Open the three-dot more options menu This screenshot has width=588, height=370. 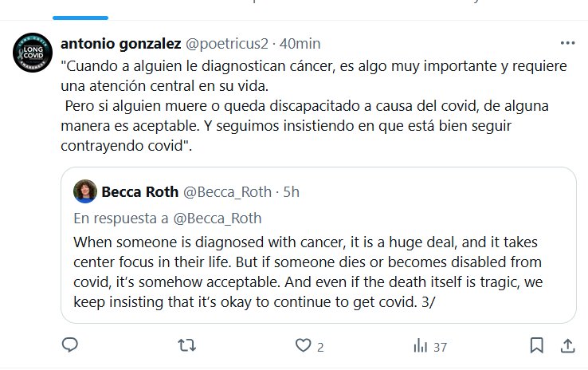pyautogui.click(x=567, y=43)
